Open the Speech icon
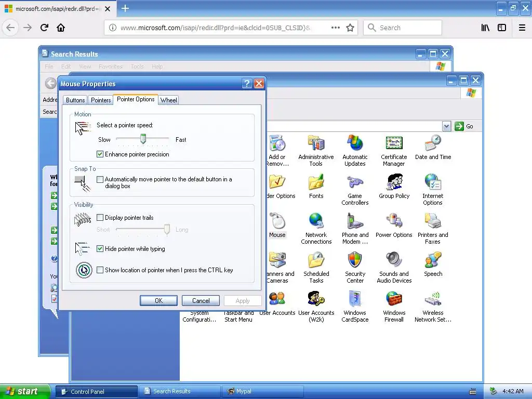This screenshot has width=532, height=399. point(433,264)
